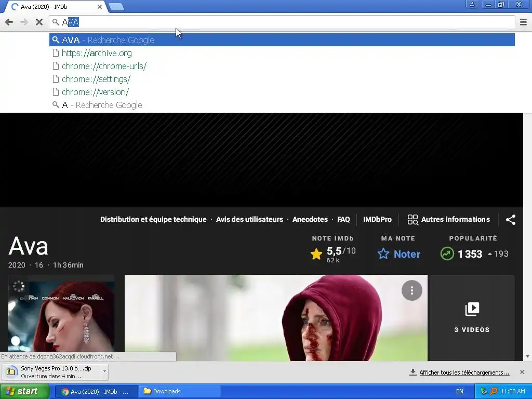
Task: Stop page loading with the X button
Action: click(39, 22)
